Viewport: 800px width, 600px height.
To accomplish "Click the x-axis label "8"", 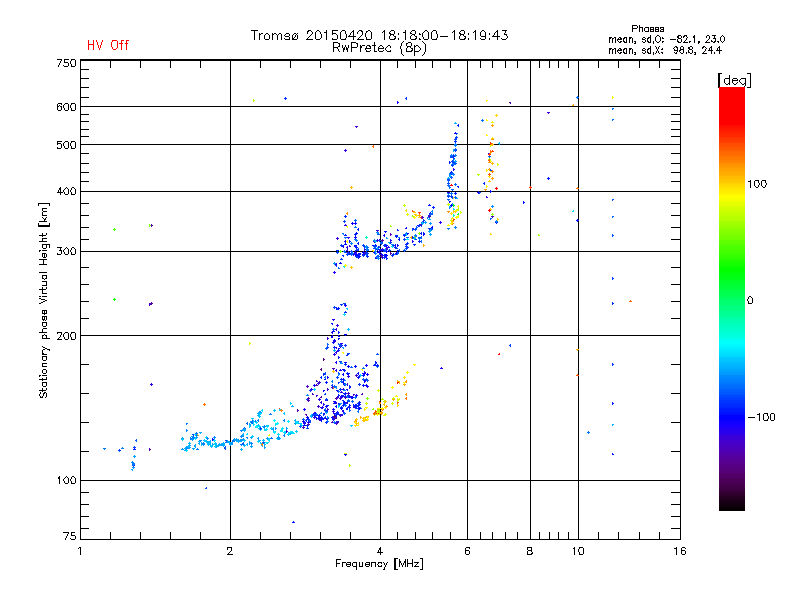I will 530,551.
